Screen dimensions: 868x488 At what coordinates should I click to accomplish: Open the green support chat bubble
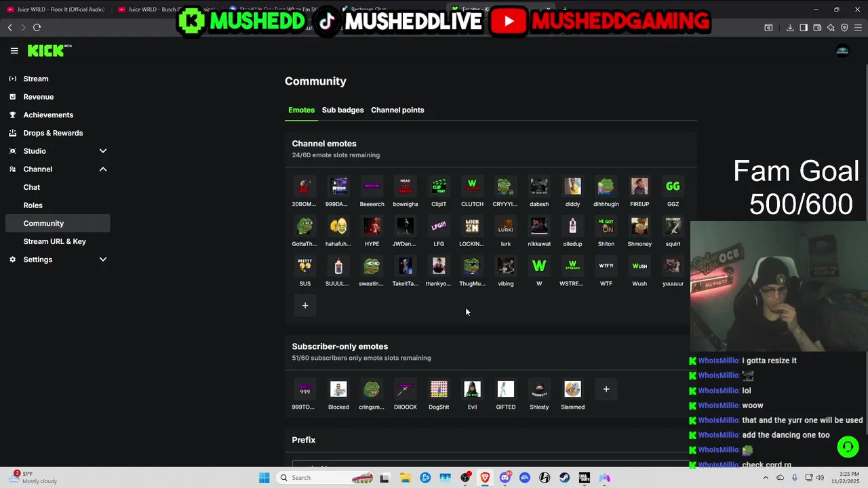click(848, 447)
